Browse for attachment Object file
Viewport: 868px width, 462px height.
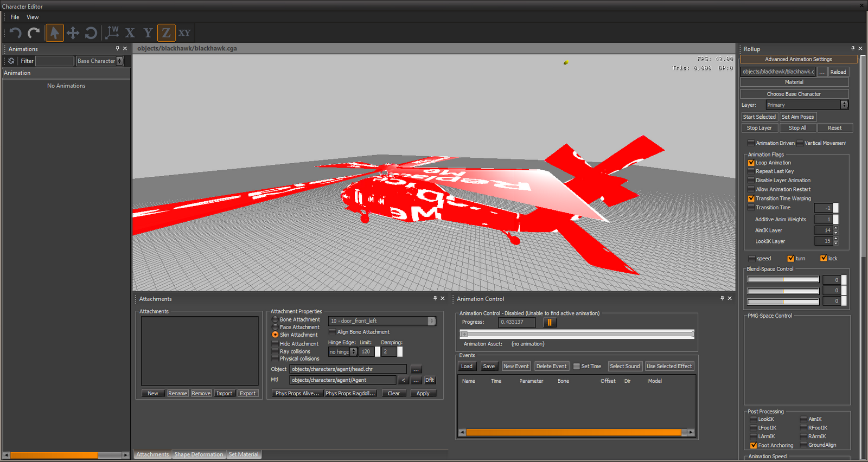[416, 369]
